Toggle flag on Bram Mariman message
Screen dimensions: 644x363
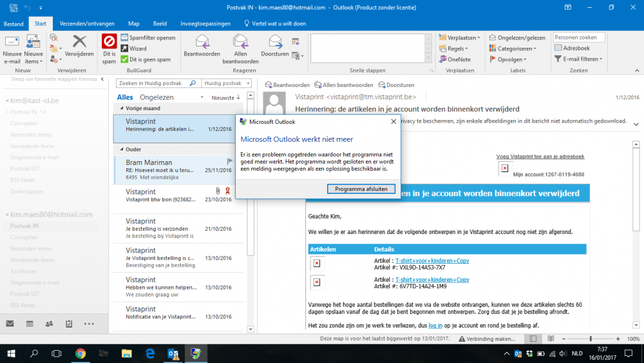(x=230, y=161)
